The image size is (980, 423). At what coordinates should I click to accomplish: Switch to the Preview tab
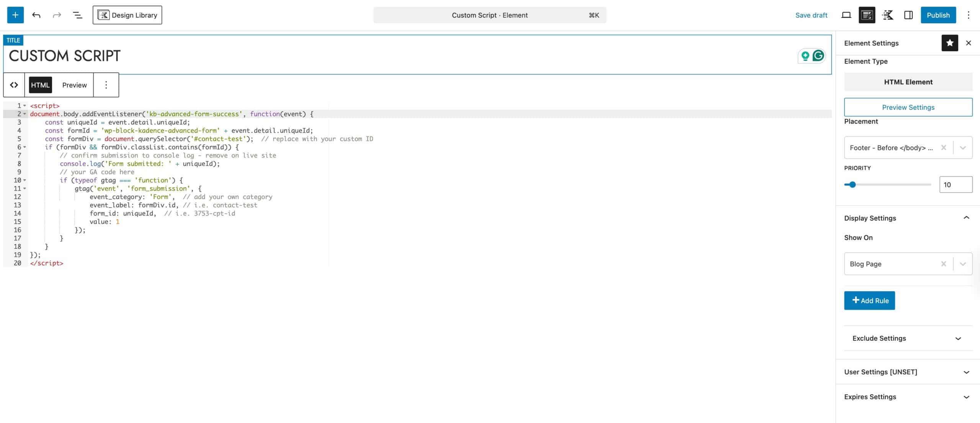coord(74,85)
